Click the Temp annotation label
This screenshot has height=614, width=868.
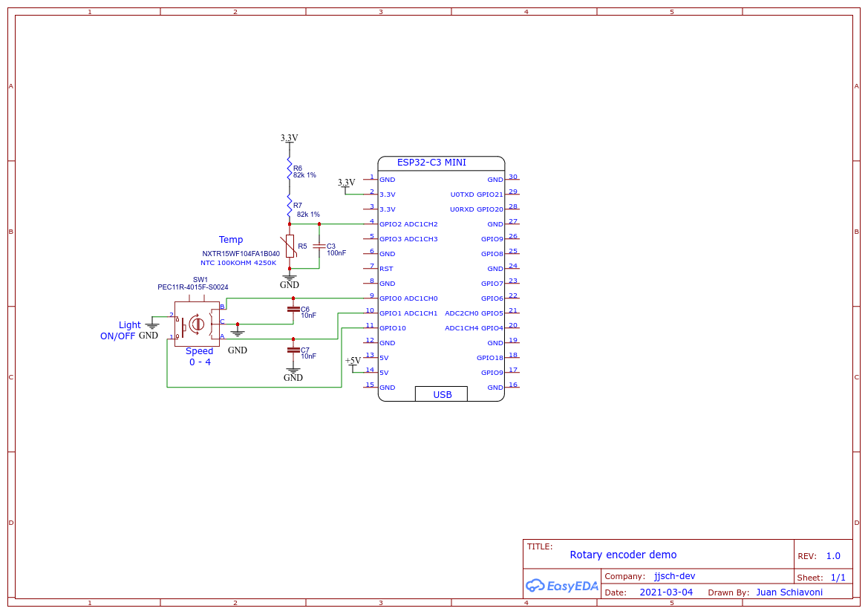231,239
